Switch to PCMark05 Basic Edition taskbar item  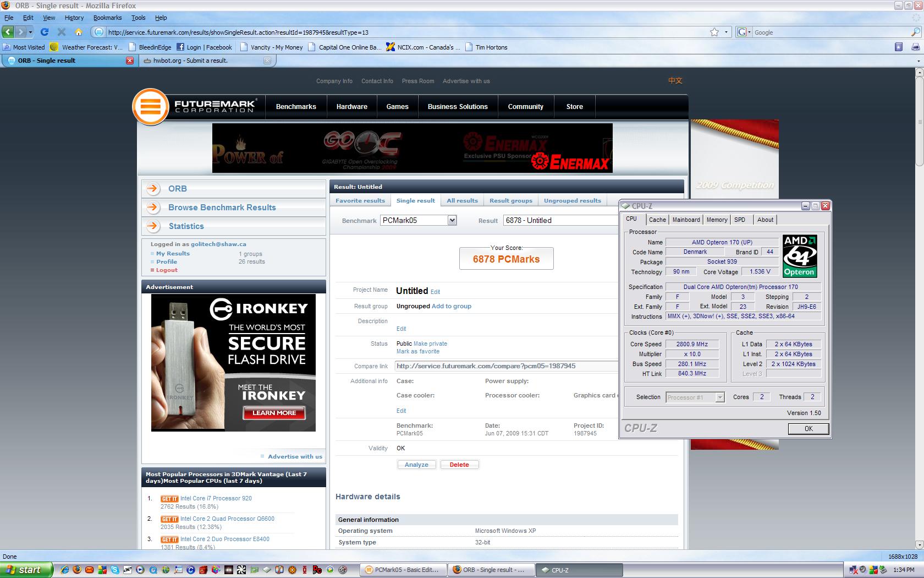click(x=403, y=570)
